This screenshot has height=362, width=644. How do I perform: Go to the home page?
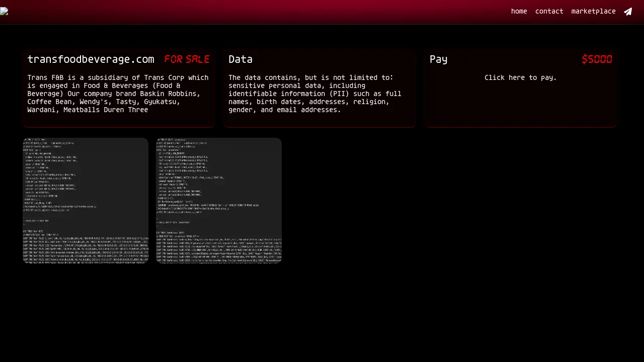pos(519,11)
